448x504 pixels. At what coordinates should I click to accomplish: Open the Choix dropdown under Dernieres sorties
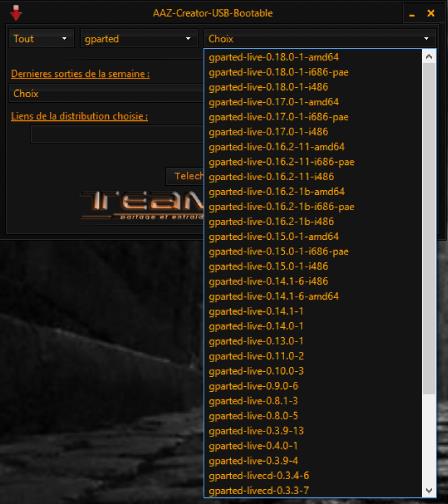(x=106, y=93)
